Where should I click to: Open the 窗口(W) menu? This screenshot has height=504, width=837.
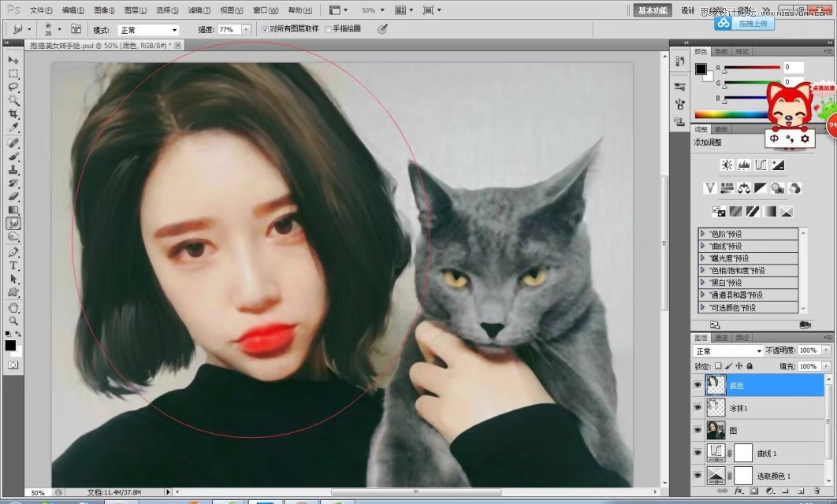tap(266, 10)
